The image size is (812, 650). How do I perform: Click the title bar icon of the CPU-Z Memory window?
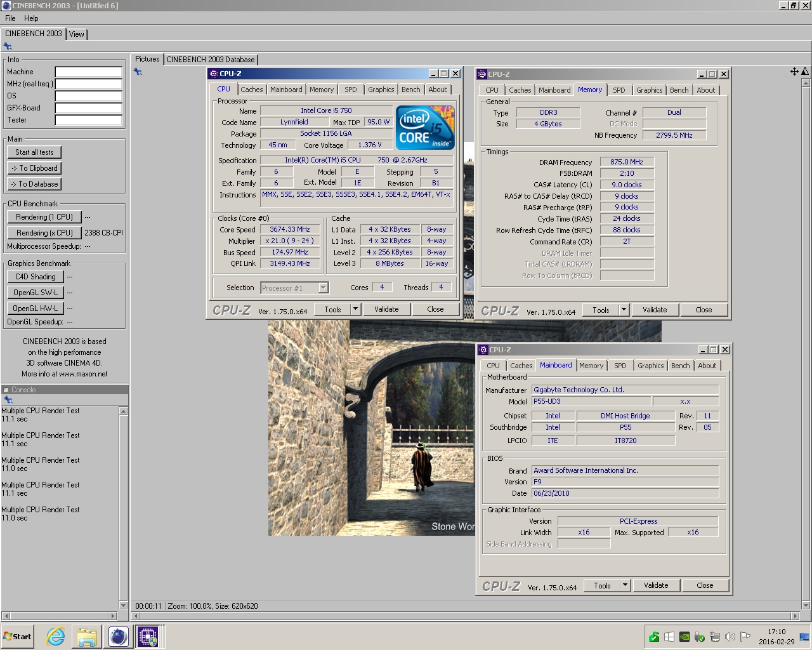click(482, 74)
